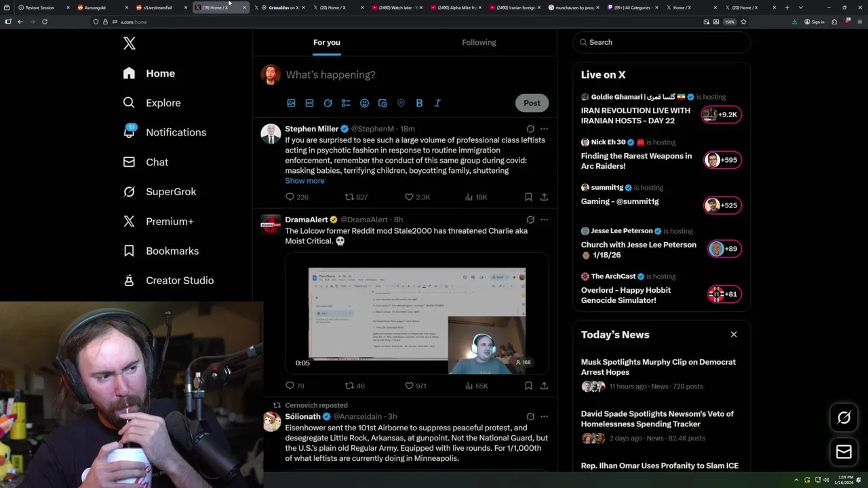868x488 pixels.
Task: Apply italic formatting in composer
Action: [x=437, y=103]
